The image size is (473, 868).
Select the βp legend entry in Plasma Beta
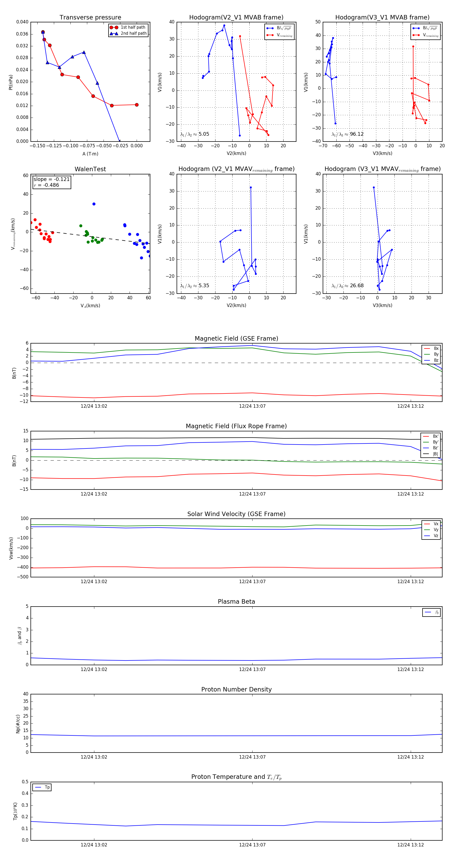pyautogui.click(x=431, y=612)
